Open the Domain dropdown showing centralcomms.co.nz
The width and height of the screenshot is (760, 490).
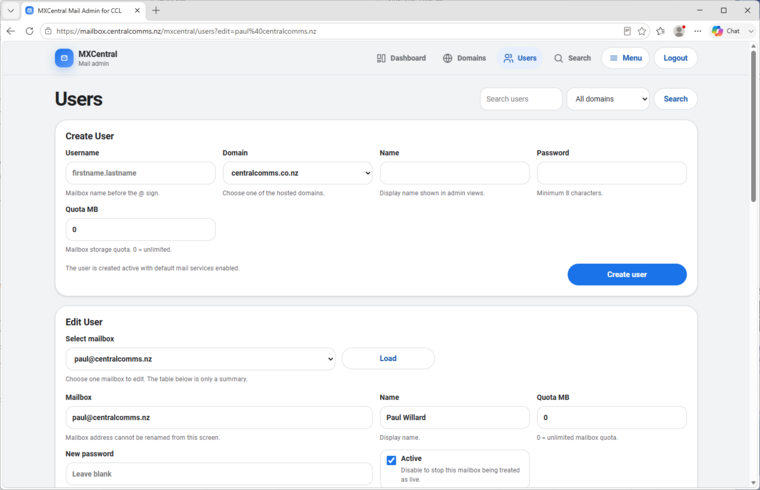(x=298, y=173)
